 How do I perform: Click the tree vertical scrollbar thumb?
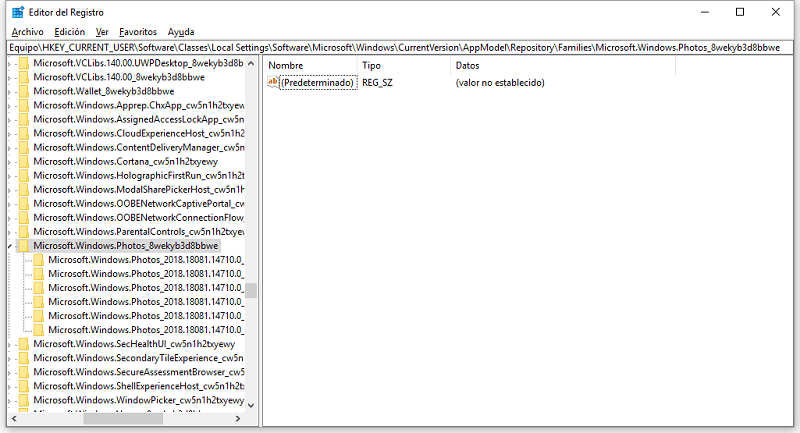pos(251,290)
